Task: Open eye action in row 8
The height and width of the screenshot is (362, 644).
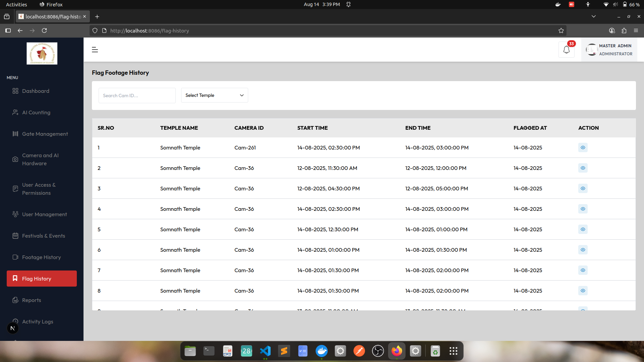Action: (583, 291)
